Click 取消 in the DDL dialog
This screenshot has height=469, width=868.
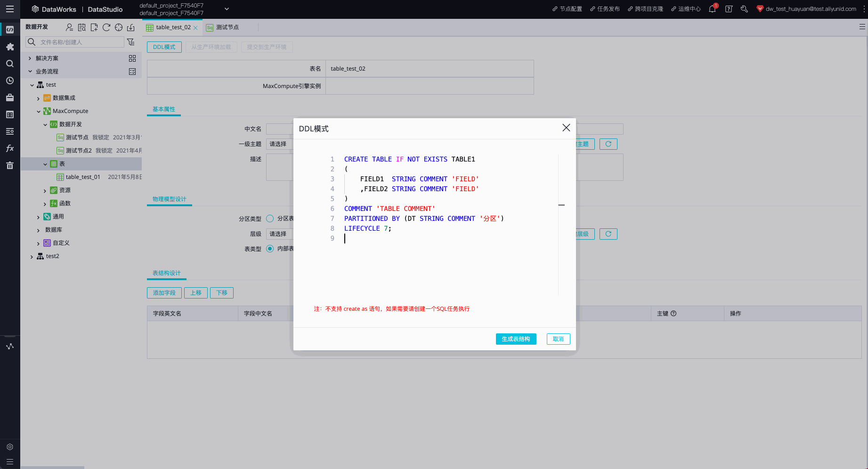[558, 339]
